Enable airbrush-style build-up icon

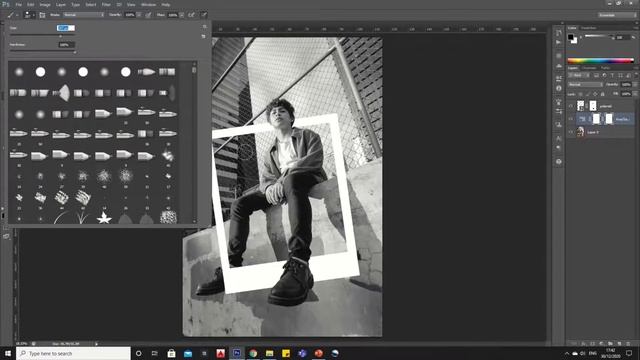click(191, 15)
